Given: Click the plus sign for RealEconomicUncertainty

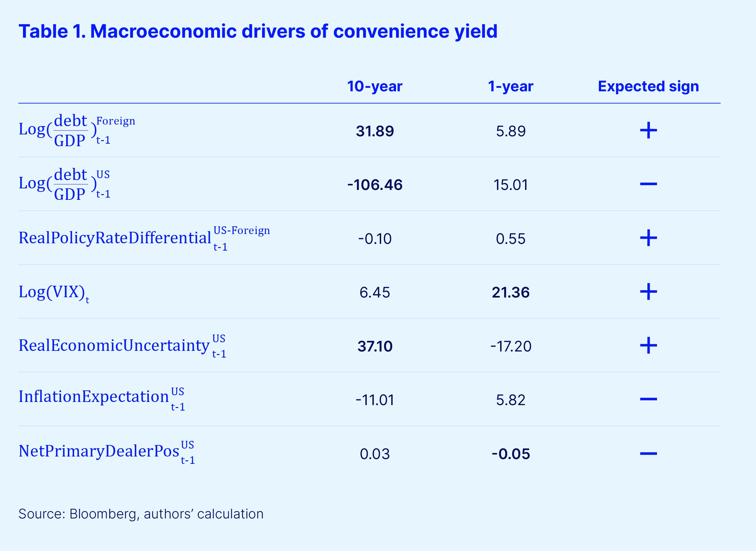Looking at the screenshot, I should pos(648,345).
